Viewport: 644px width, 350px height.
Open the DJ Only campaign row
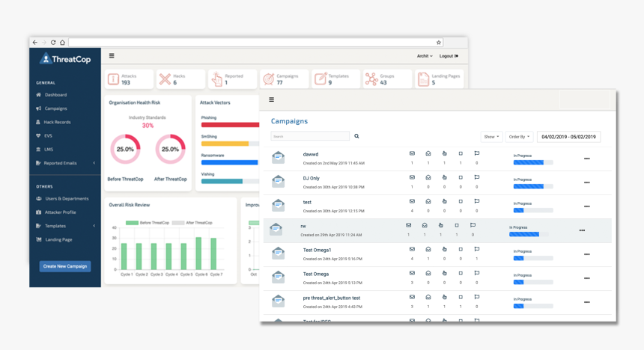pyautogui.click(x=437, y=182)
